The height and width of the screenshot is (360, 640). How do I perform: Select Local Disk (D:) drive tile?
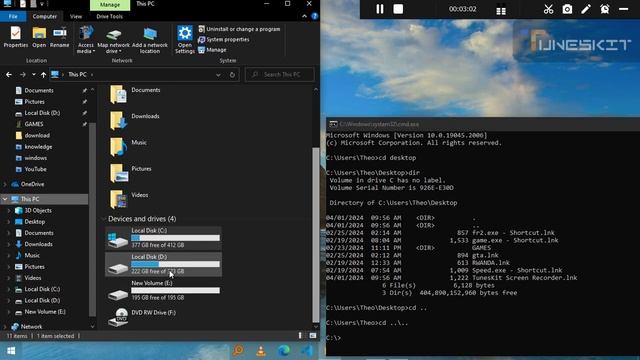tap(163, 264)
